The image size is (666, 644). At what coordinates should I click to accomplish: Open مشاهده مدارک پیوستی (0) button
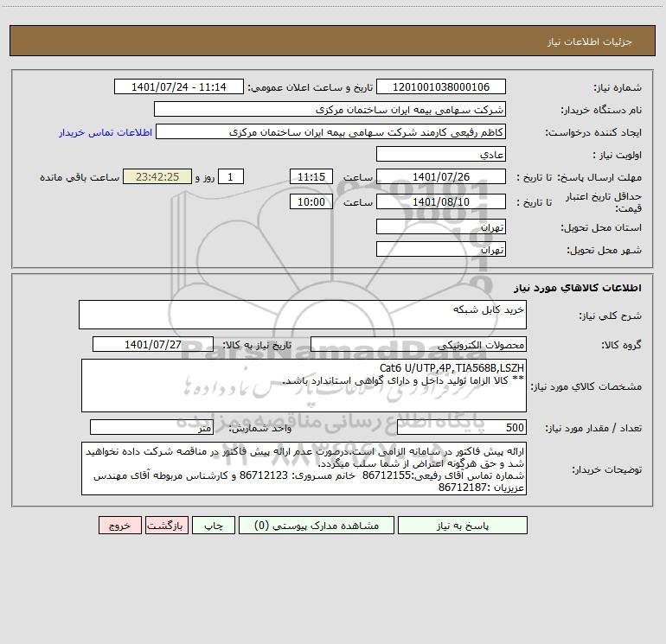(x=317, y=526)
